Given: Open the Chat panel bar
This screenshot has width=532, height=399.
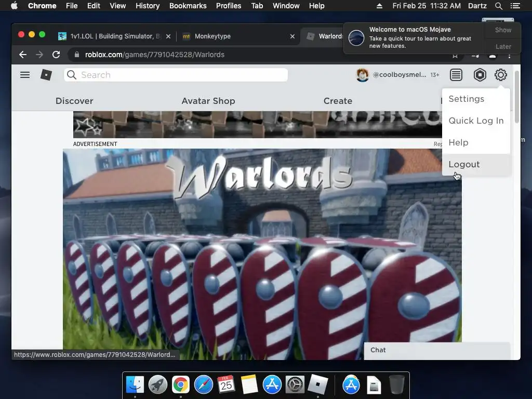Looking at the screenshot, I should 437,350.
